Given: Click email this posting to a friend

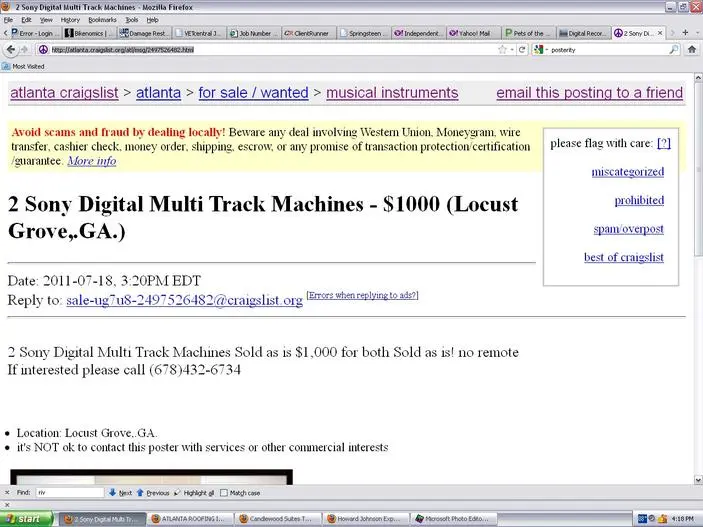Looking at the screenshot, I should click(x=590, y=93).
